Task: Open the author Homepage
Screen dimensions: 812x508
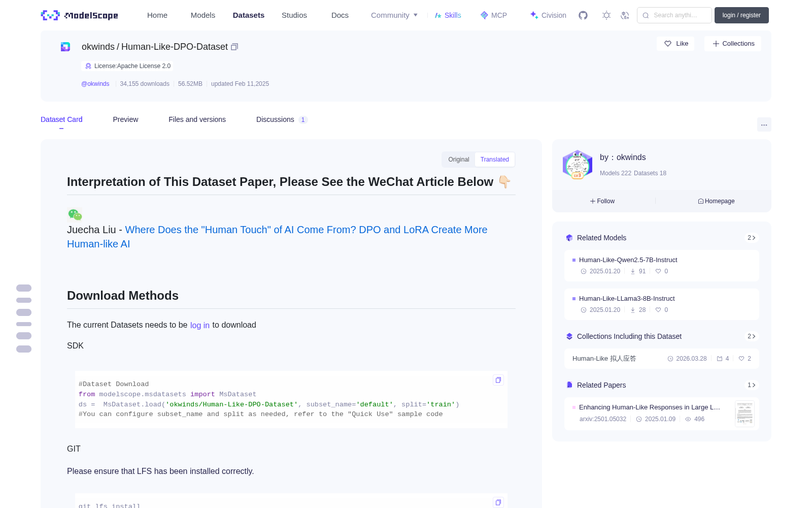Action: pyautogui.click(x=716, y=201)
